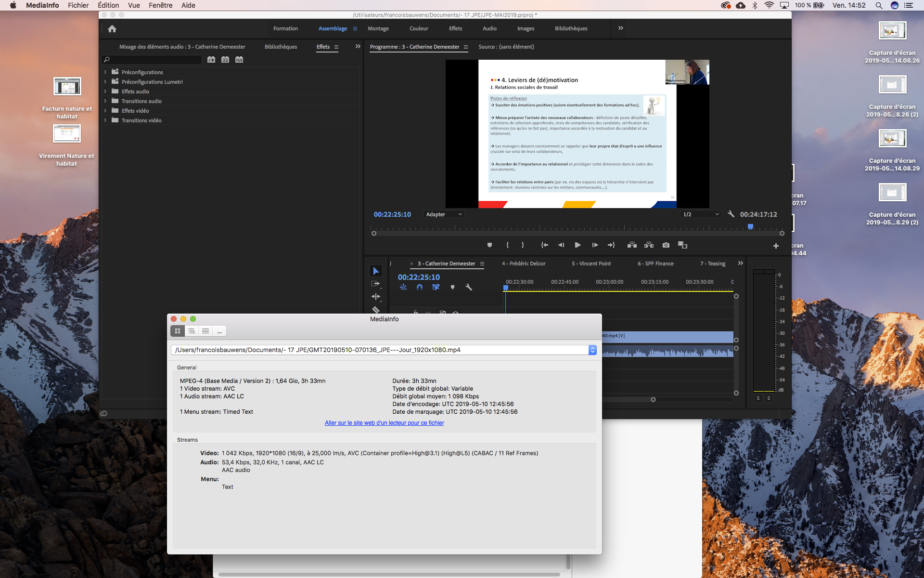Click the YUV effects filter icon
The height and width of the screenshot is (578, 924).
pyautogui.click(x=239, y=60)
